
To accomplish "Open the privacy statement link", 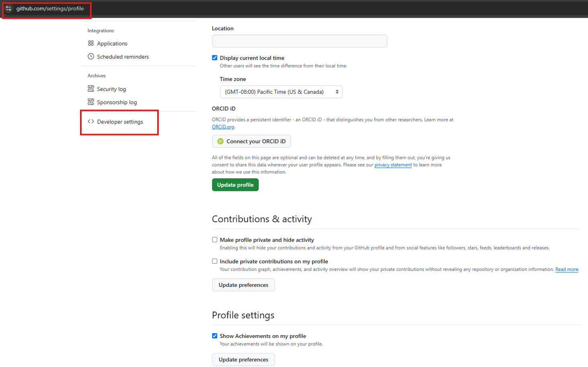I will click(x=393, y=165).
